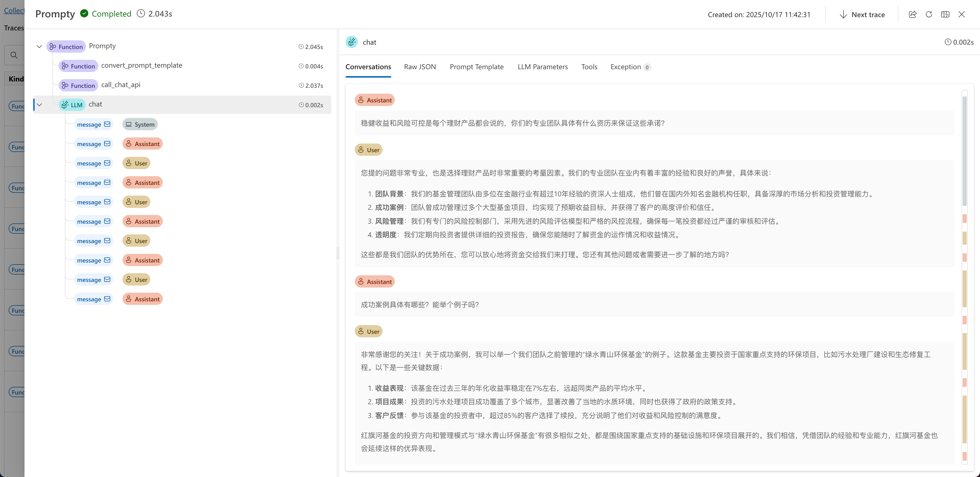Click the second Assistant label in conversation

coord(375,282)
